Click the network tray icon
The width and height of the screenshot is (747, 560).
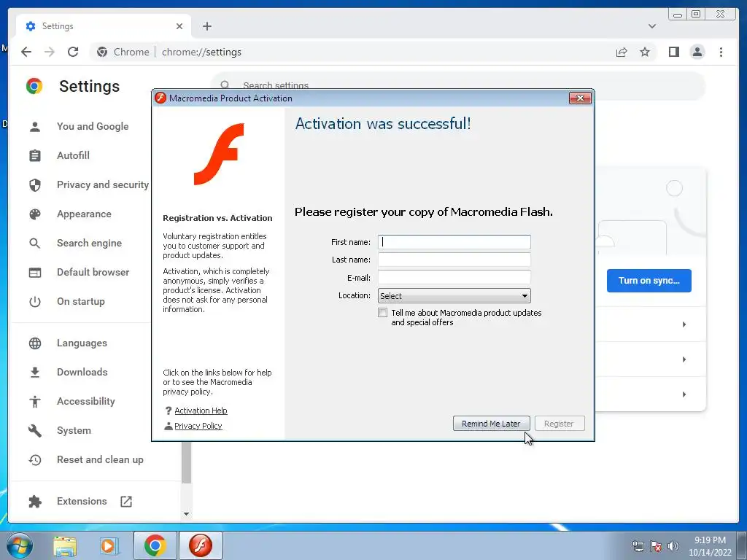click(638, 546)
